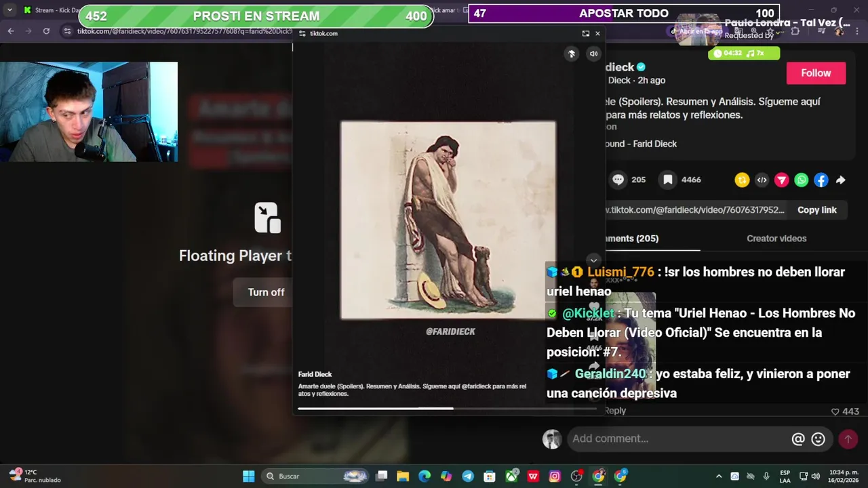The image size is (868, 488).
Task: Open the emoji picker in comment box
Action: coord(818,439)
